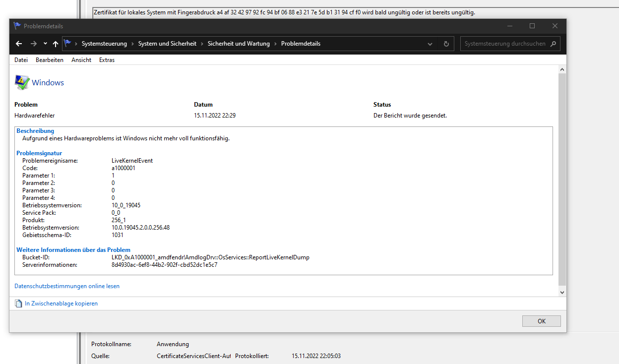Click the Problemsignatur heading
Image resolution: width=619 pixels, height=364 pixels.
coord(39,153)
